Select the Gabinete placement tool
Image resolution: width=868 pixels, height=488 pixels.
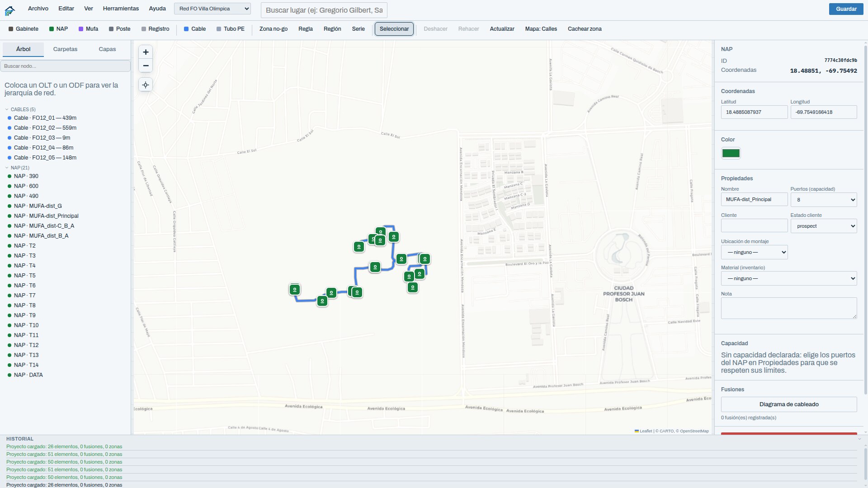[24, 29]
